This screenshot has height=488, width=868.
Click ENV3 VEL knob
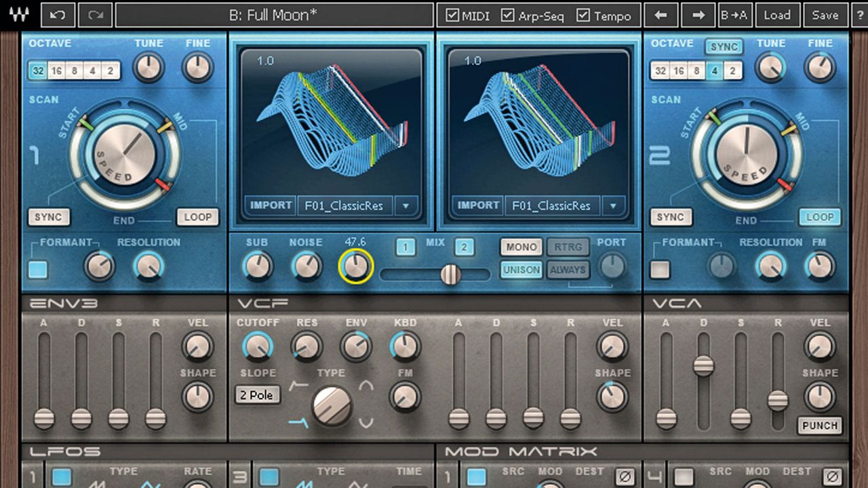coord(197,346)
